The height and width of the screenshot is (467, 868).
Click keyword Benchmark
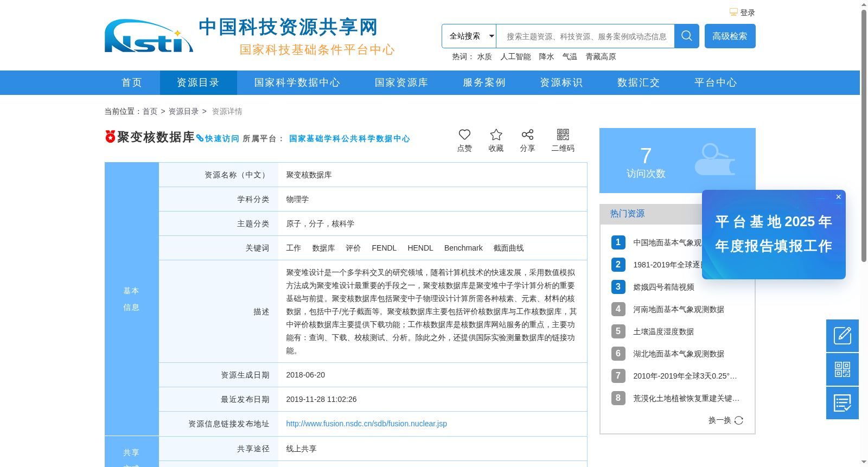[x=463, y=248]
